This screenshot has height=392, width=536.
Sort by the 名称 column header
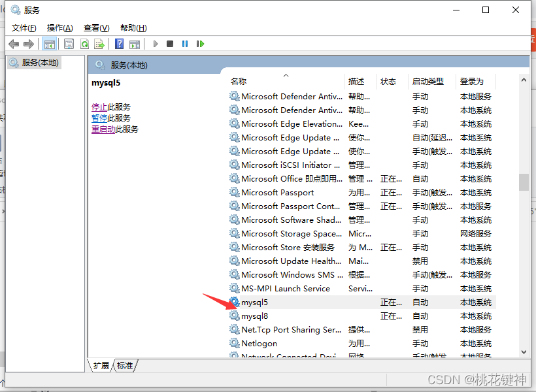pyautogui.click(x=286, y=81)
